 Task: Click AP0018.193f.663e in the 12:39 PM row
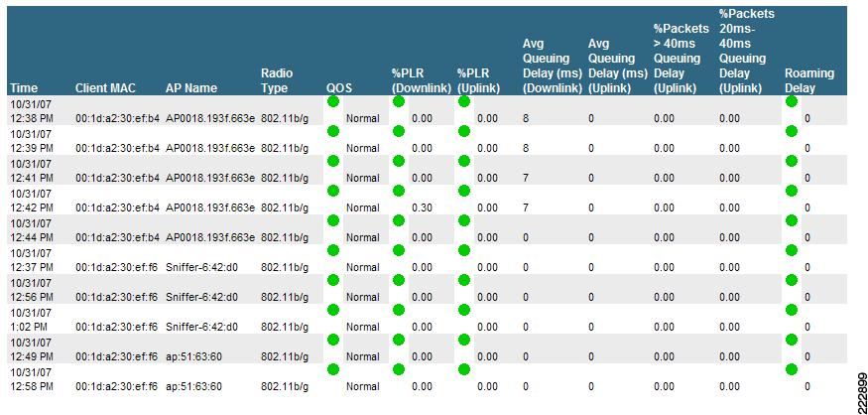click(x=210, y=149)
